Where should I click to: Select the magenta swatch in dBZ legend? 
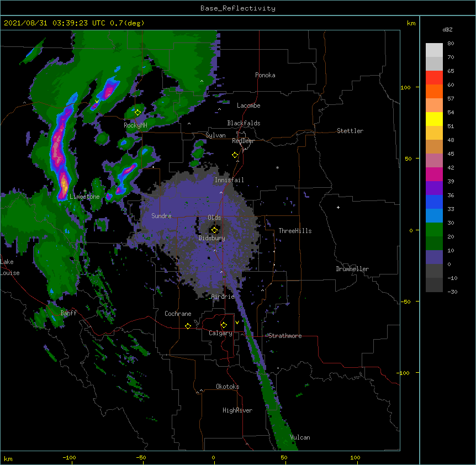coord(434,174)
